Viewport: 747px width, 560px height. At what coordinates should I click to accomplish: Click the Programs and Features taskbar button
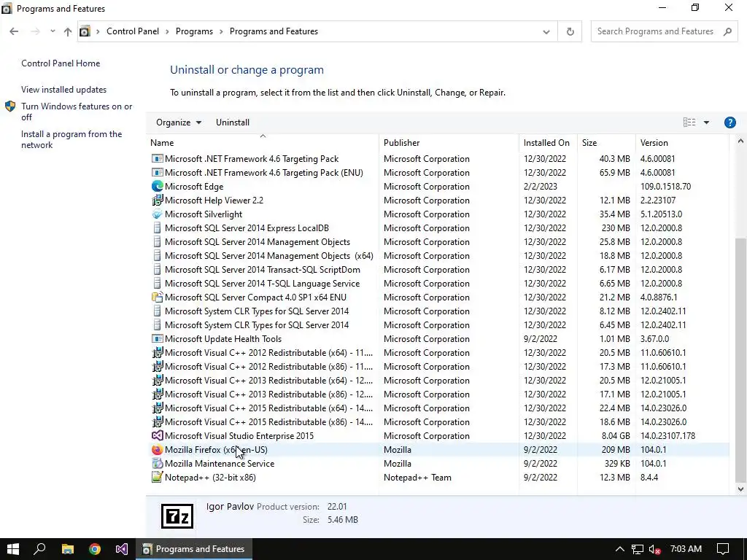click(x=194, y=549)
